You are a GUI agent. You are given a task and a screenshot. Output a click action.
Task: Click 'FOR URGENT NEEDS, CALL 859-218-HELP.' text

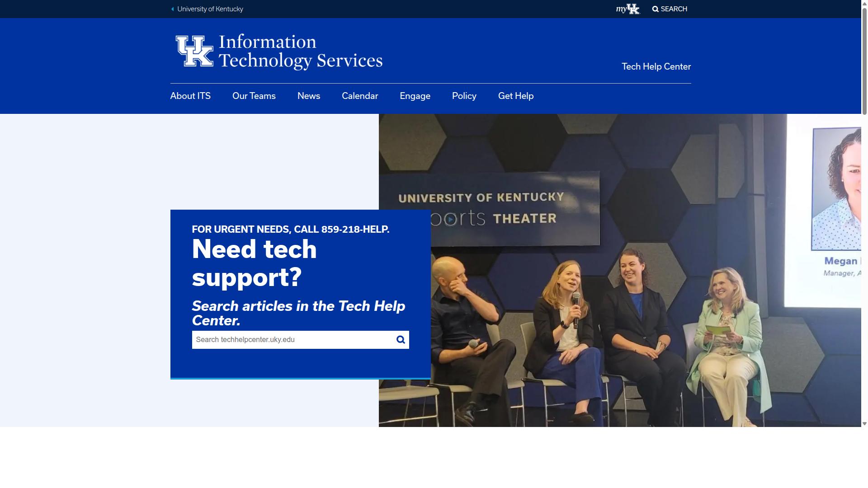[291, 229]
